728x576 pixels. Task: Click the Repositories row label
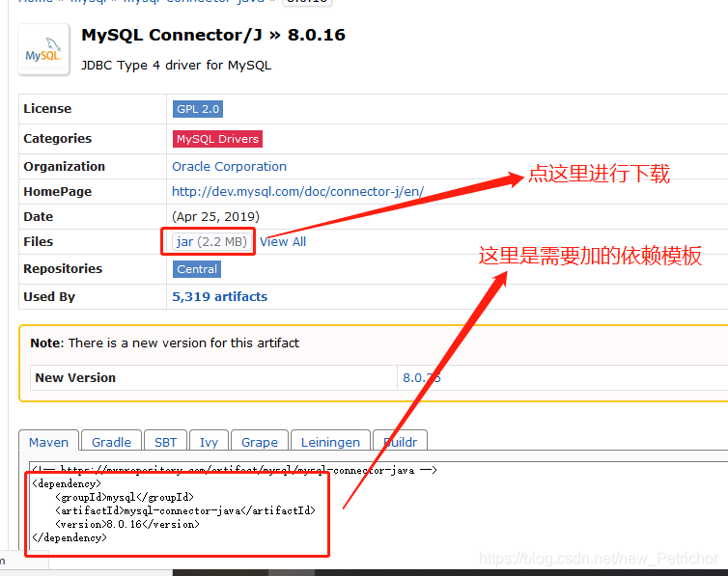pyautogui.click(x=63, y=269)
